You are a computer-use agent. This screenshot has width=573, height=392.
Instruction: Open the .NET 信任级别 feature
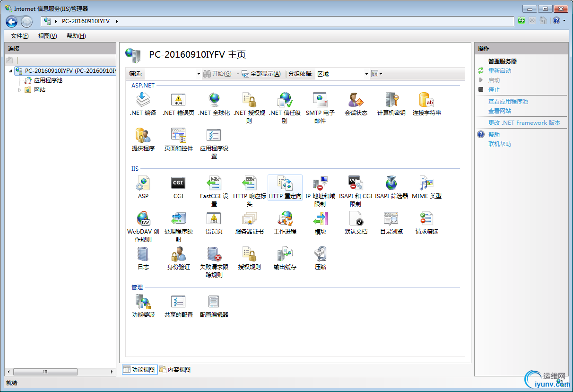285,108
